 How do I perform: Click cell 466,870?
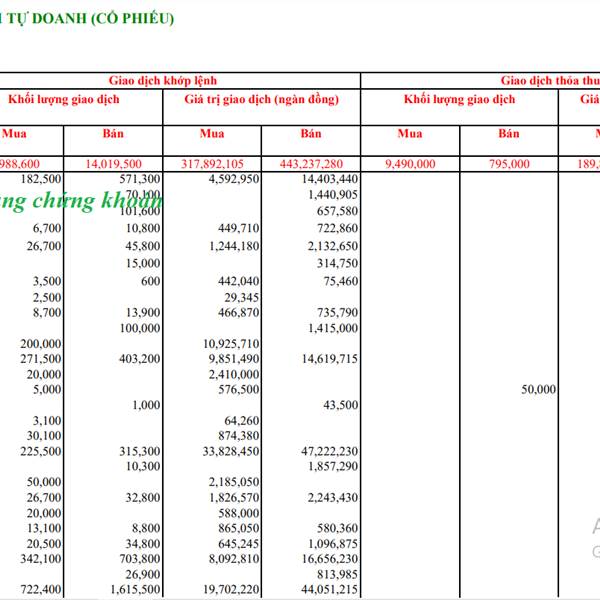click(239, 313)
